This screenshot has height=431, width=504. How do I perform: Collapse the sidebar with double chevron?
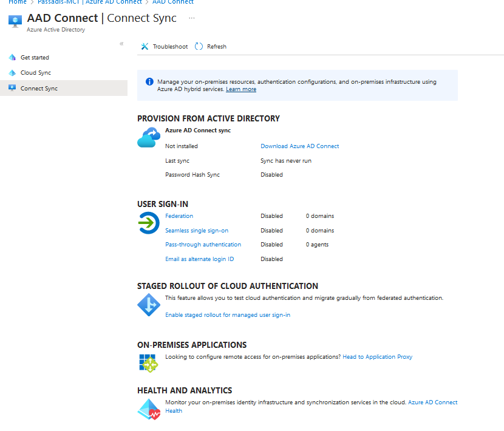(x=121, y=44)
